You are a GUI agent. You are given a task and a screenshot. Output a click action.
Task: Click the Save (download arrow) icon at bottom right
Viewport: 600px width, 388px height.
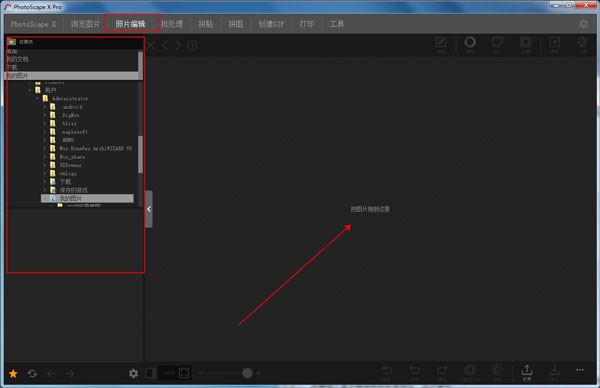pos(554,372)
